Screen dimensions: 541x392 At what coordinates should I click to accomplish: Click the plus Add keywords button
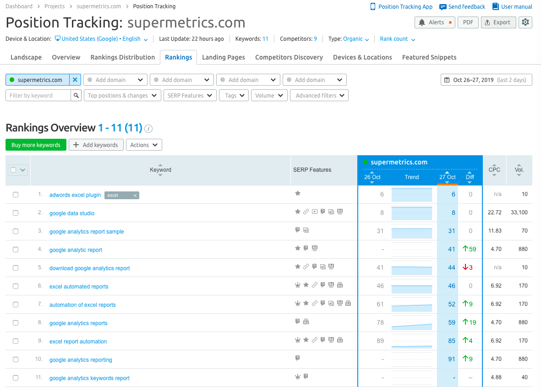pos(96,145)
